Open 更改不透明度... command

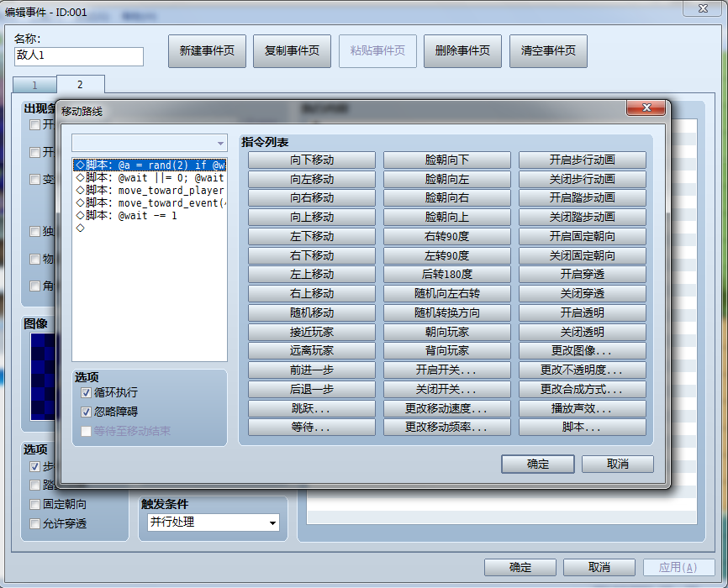click(x=583, y=370)
